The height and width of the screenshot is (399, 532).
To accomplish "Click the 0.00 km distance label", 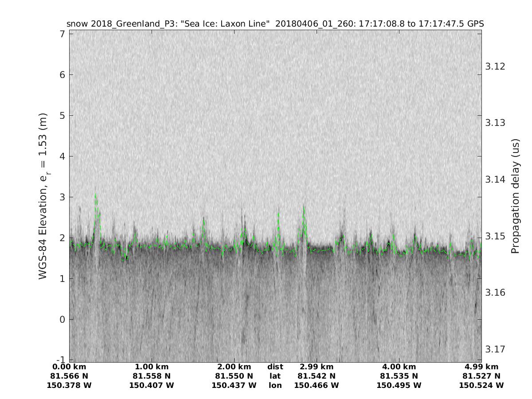I will 69,367.
